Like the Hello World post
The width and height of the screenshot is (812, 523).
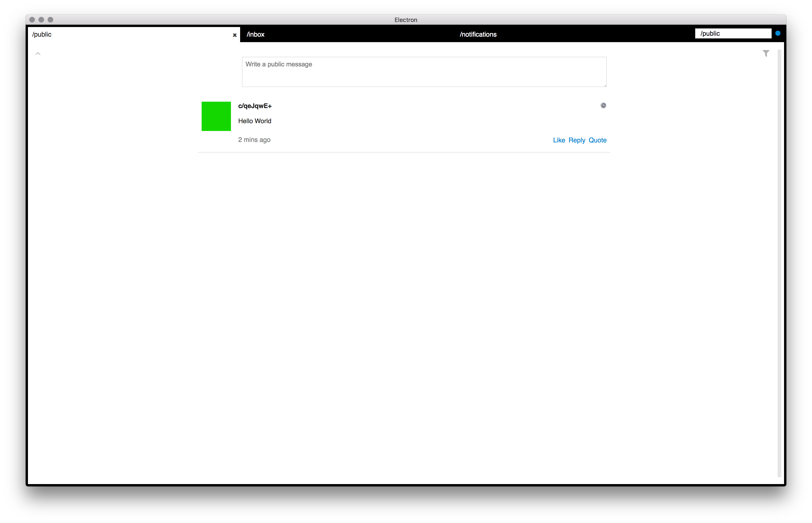coord(558,140)
